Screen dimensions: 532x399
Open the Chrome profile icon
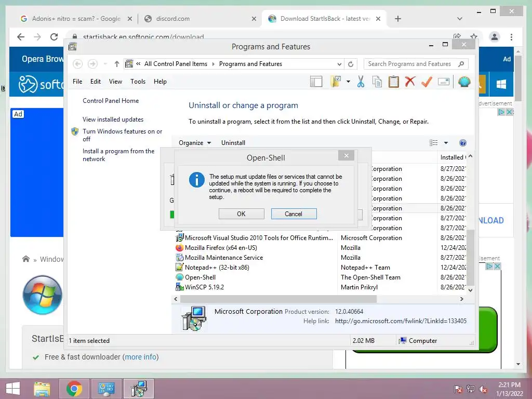(495, 37)
